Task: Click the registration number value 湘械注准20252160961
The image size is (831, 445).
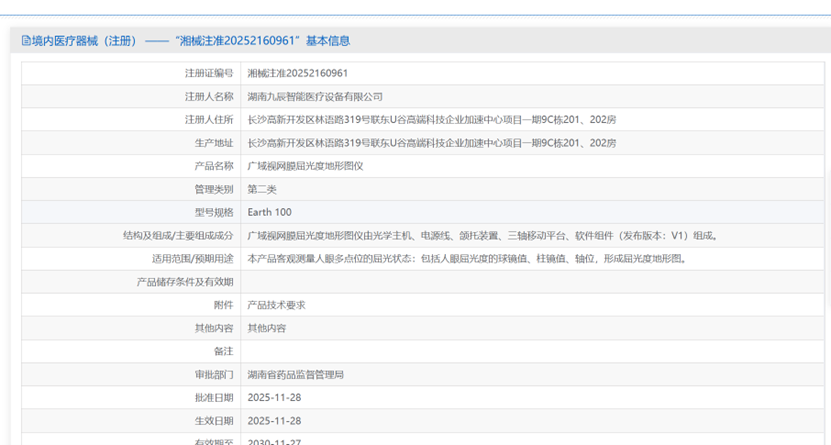Action: pos(298,73)
